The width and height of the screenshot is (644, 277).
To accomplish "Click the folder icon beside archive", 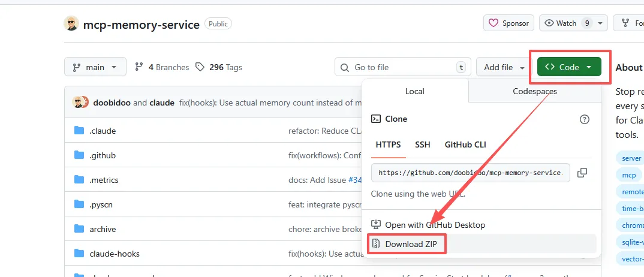I will click(79, 229).
